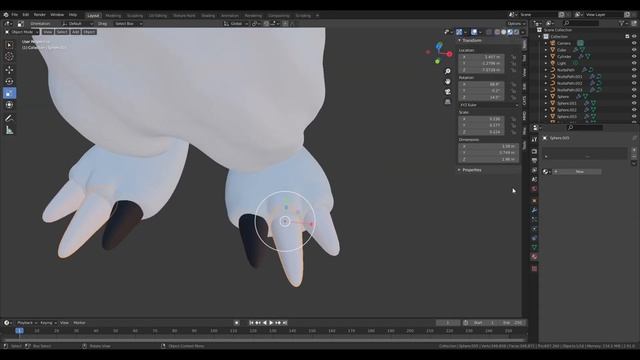Open the Add menu in viewport header

[76, 32]
